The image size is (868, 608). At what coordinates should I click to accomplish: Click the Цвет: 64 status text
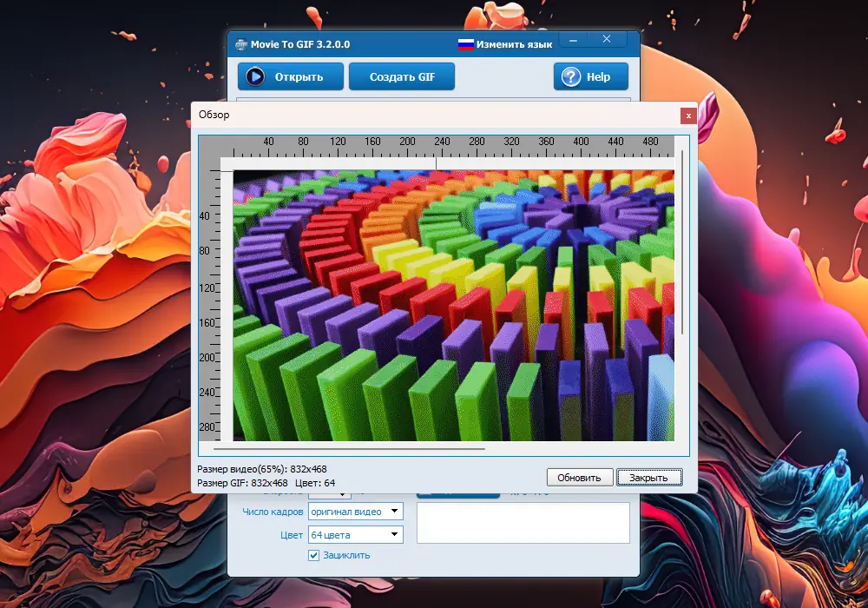(315, 483)
